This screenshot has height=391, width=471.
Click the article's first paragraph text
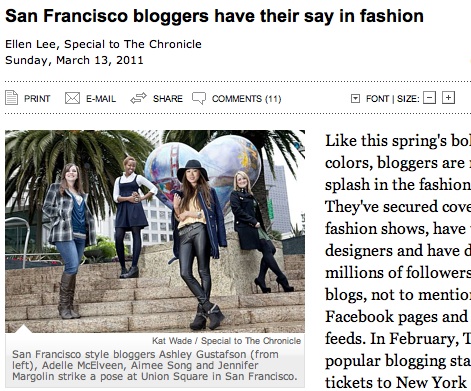pyautogui.click(x=398, y=262)
